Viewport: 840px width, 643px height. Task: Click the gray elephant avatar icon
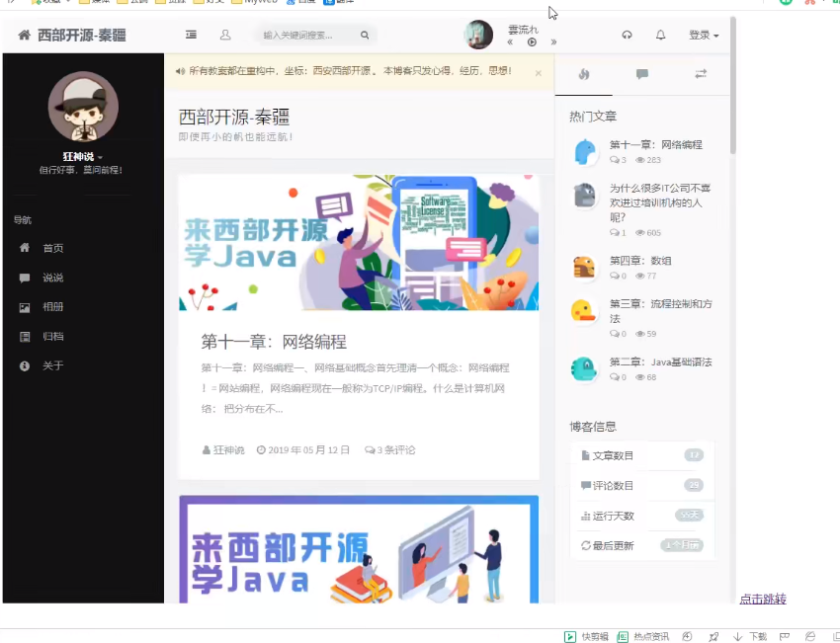tap(584, 195)
